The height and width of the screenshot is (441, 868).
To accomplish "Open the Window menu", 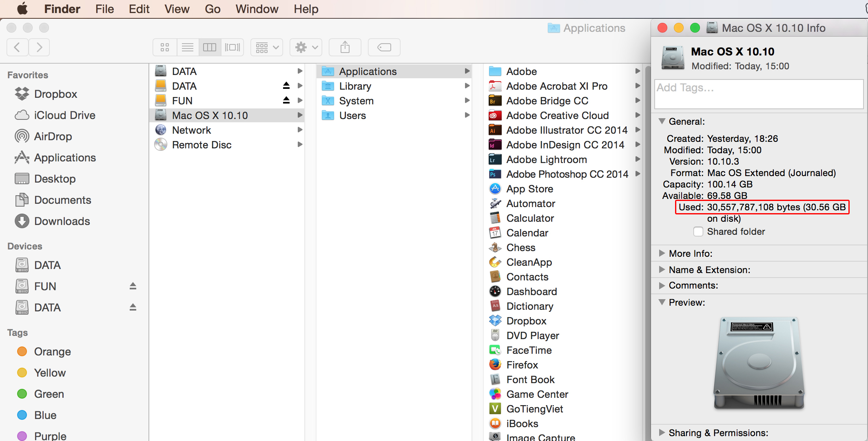I will click(x=257, y=9).
